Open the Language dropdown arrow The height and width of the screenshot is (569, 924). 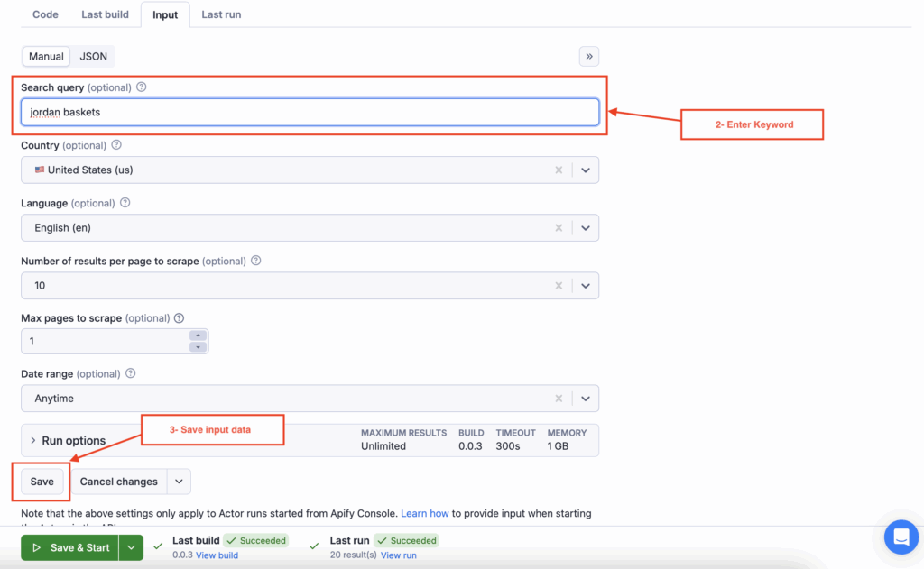click(585, 227)
